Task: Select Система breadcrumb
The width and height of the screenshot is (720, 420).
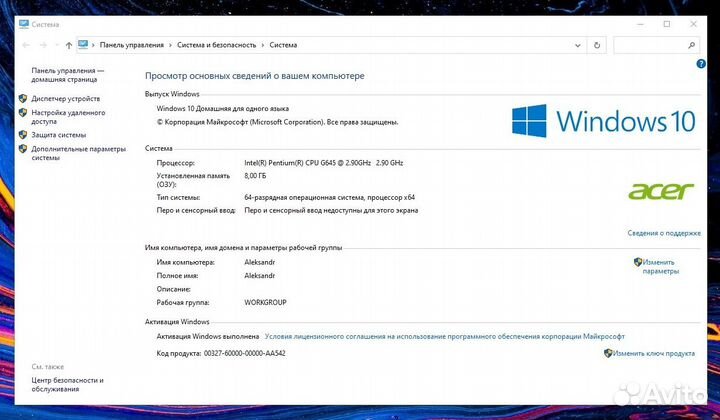Action: [x=283, y=45]
